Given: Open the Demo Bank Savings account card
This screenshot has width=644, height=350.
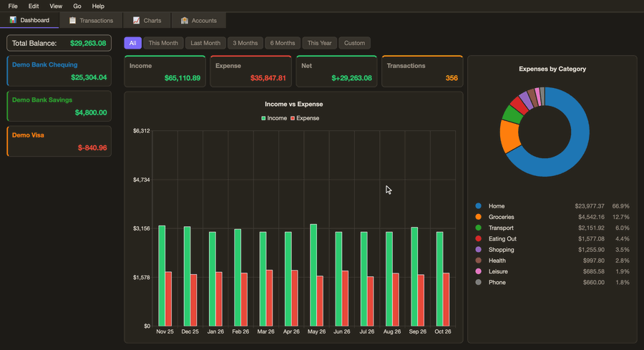Looking at the screenshot, I should tap(59, 106).
